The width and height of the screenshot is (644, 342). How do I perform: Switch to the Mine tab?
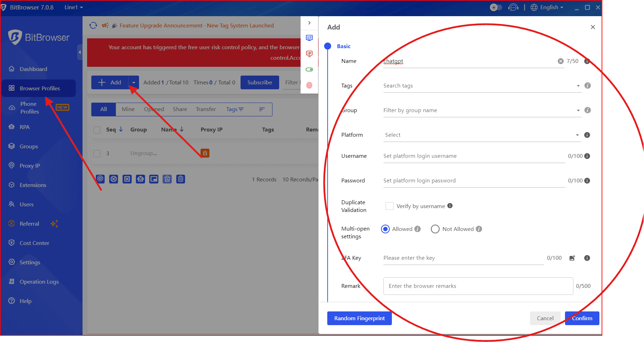128,109
